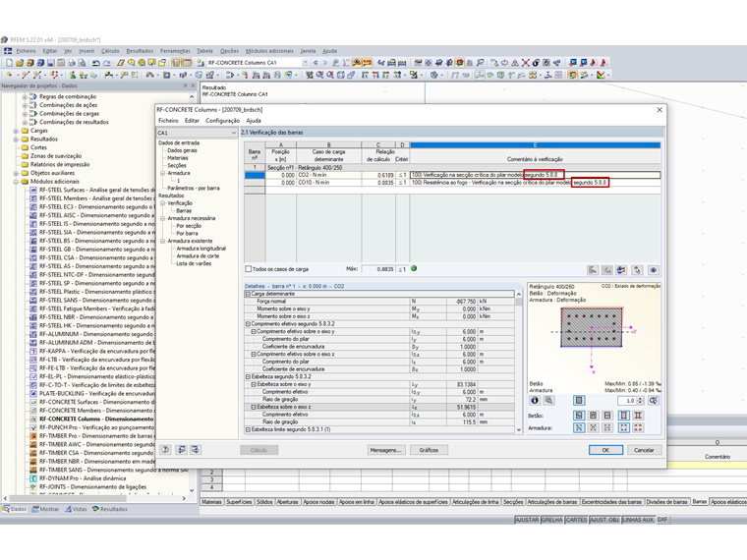747x560 pixels.
Task: Toggle first Betão display option button
Action: pos(579,416)
